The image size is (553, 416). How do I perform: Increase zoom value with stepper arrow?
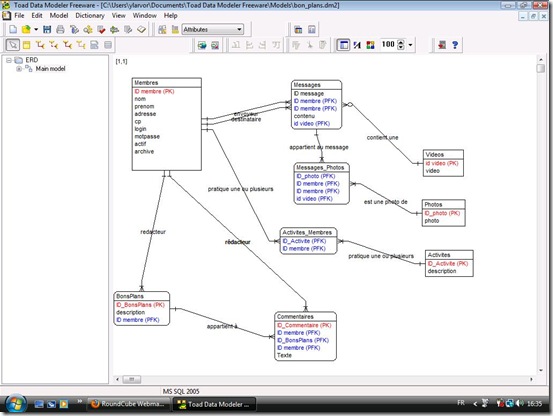(401, 42)
